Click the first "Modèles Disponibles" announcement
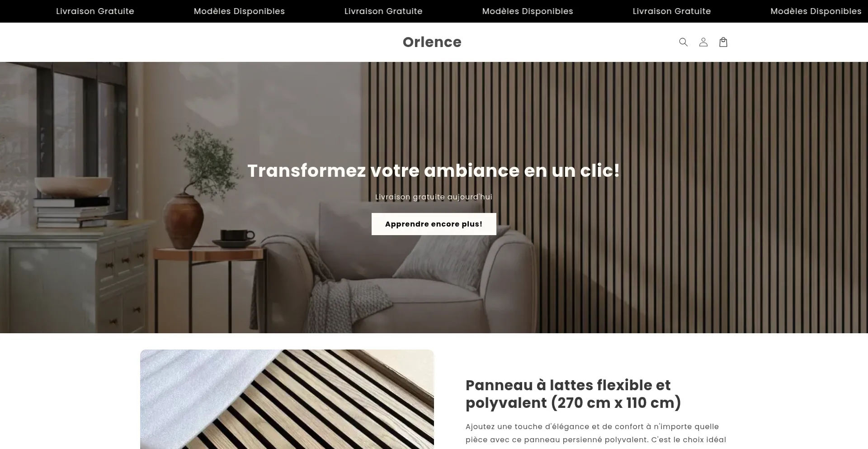The width and height of the screenshot is (868, 449). (239, 11)
